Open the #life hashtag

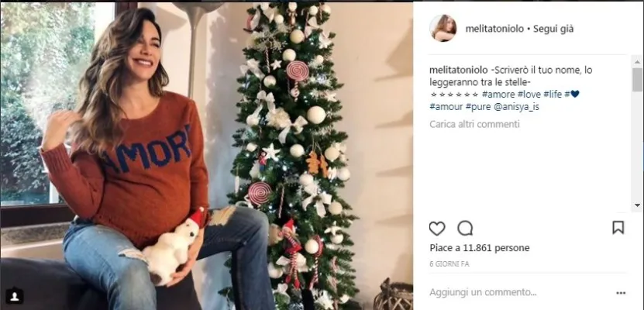tap(553, 95)
